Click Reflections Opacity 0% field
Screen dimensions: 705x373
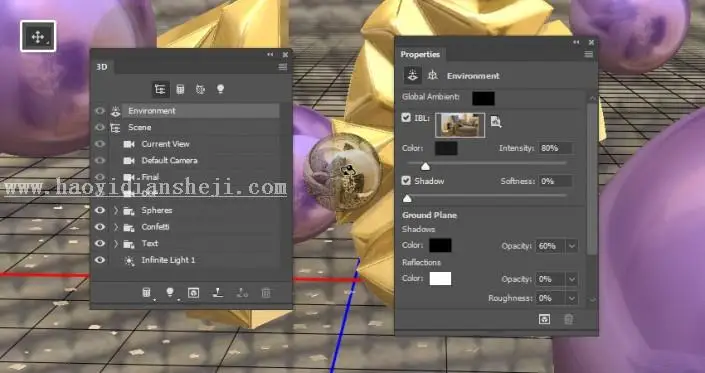point(551,279)
